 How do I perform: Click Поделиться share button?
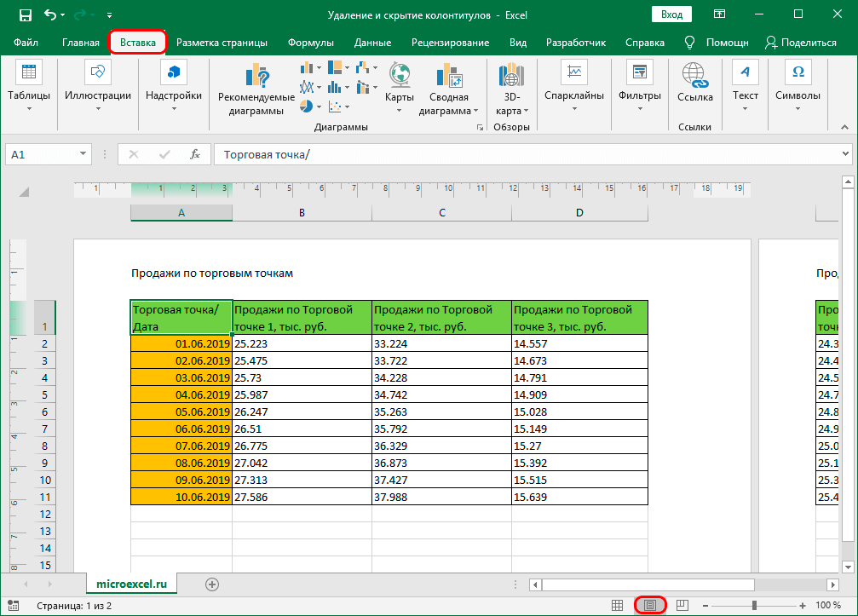(x=801, y=43)
